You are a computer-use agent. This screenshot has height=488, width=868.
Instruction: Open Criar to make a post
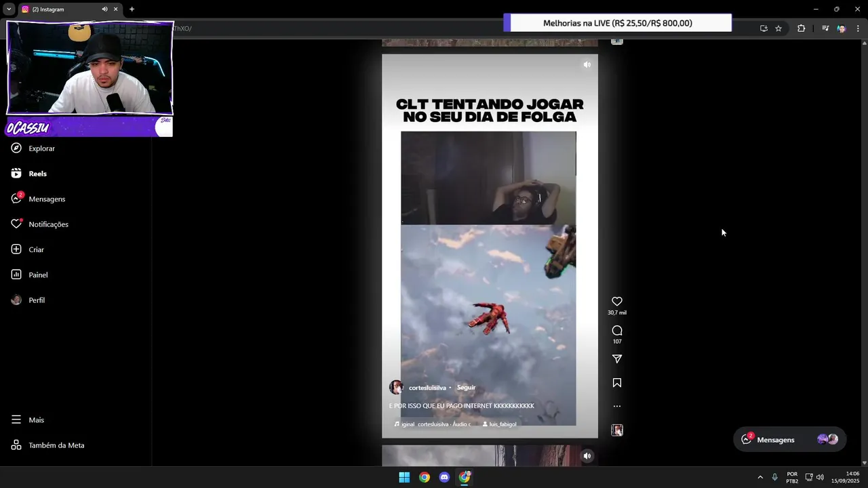click(36, 249)
